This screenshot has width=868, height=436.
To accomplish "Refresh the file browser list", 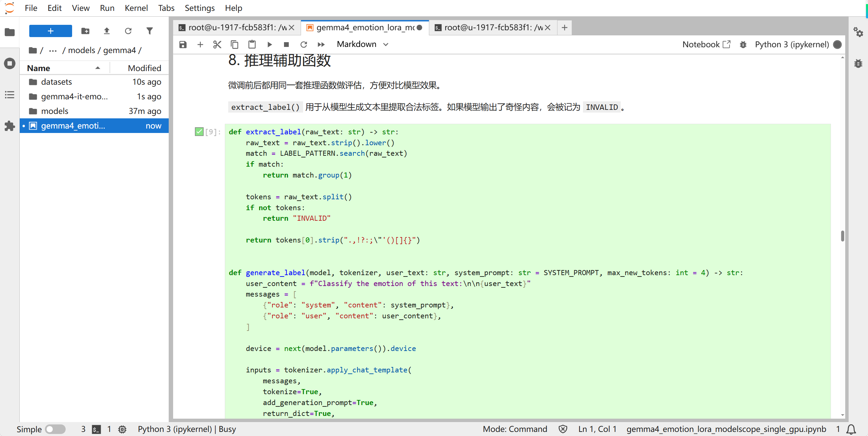I will pyautogui.click(x=128, y=31).
